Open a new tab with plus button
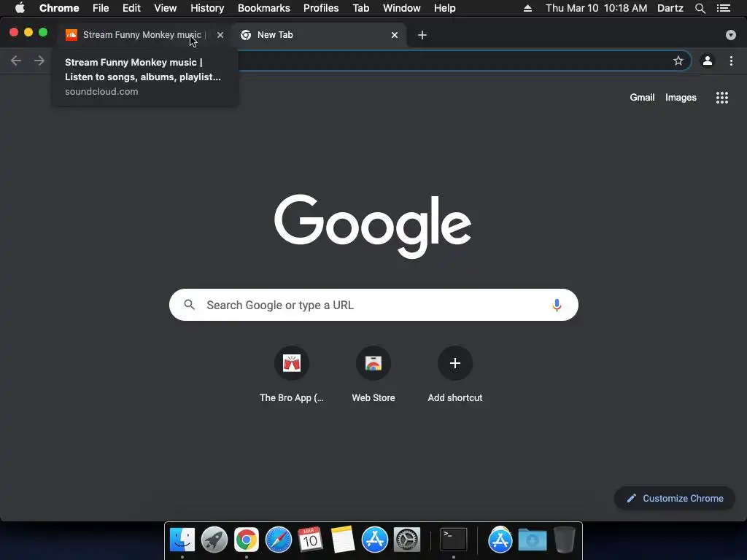 point(422,35)
